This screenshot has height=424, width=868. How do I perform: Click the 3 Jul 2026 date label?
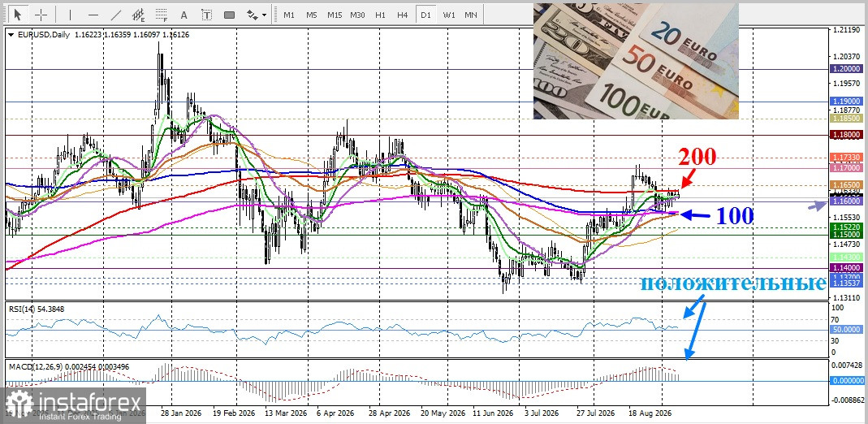click(542, 413)
